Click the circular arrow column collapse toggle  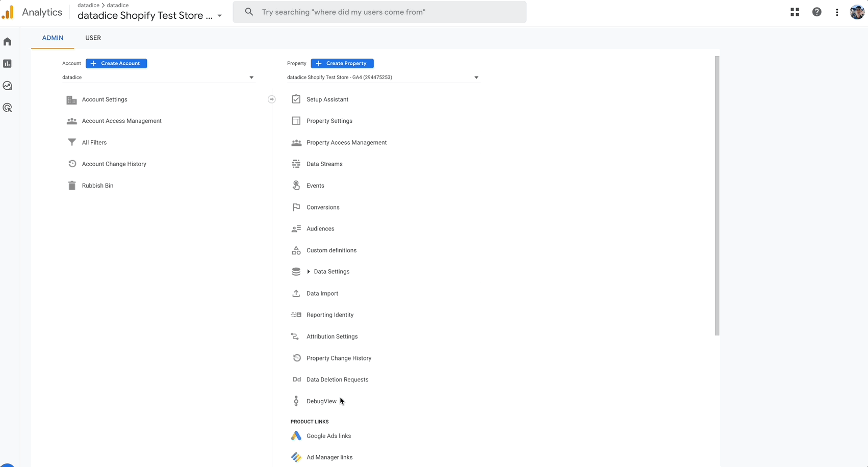pos(272,99)
